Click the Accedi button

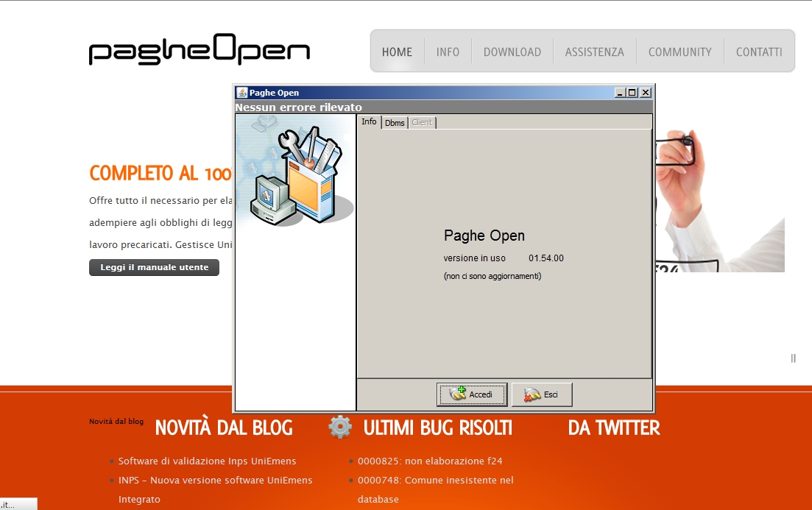point(472,394)
